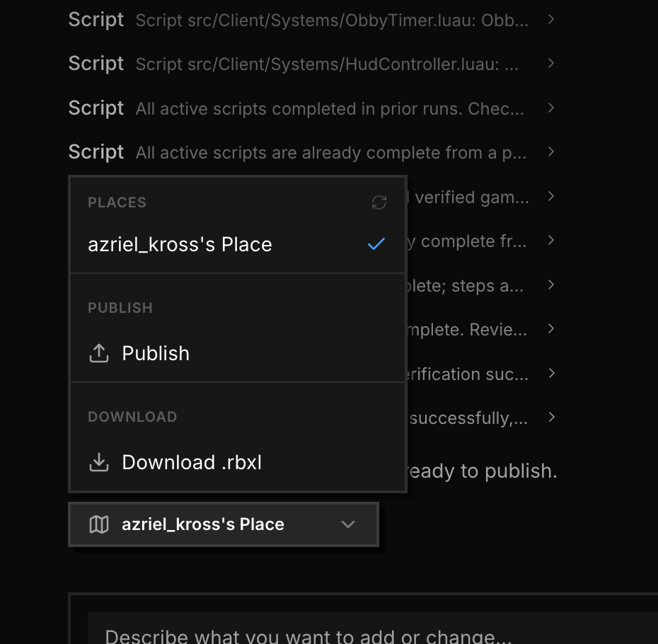658x644 pixels.
Task: Click the Download .rbxl tray icon
Action: pyautogui.click(x=99, y=462)
